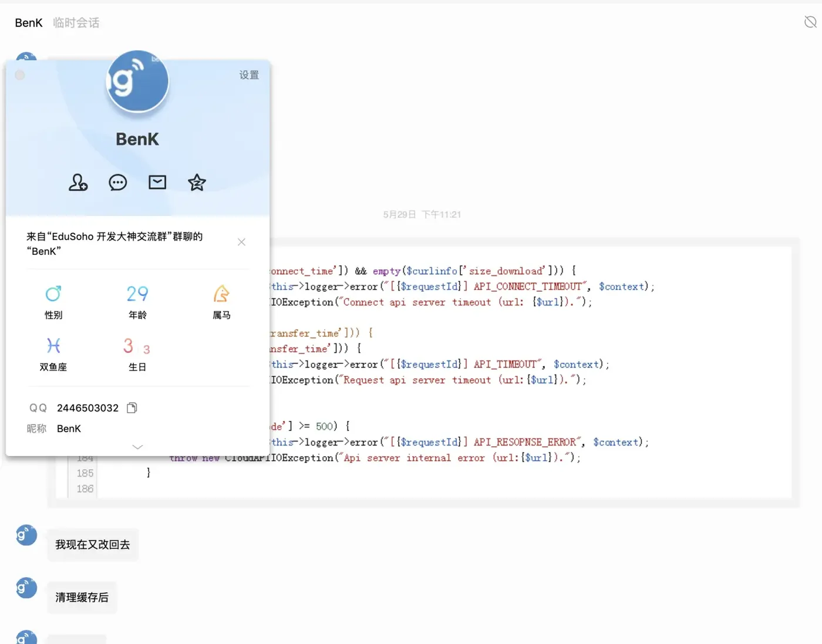Click the QQ number 2446503032 text
Screen dimensions: 822x644
tap(87, 408)
